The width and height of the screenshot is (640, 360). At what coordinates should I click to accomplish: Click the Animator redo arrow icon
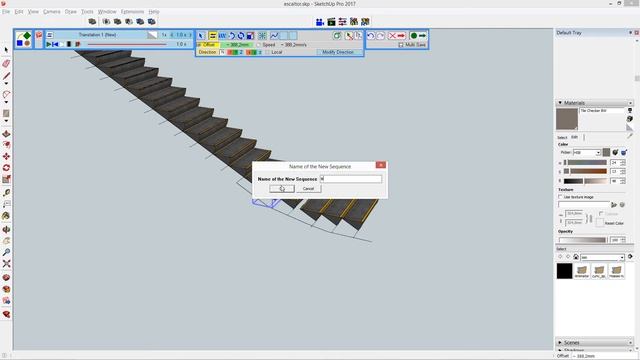tap(380, 36)
